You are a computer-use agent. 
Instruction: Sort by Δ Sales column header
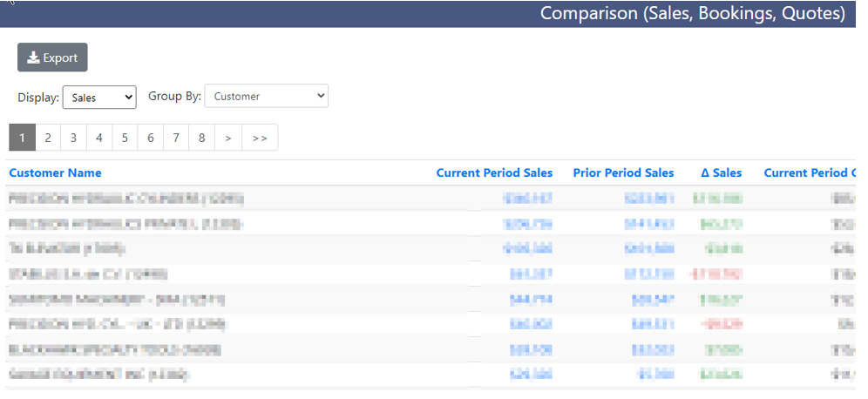[x=722, y=172]
